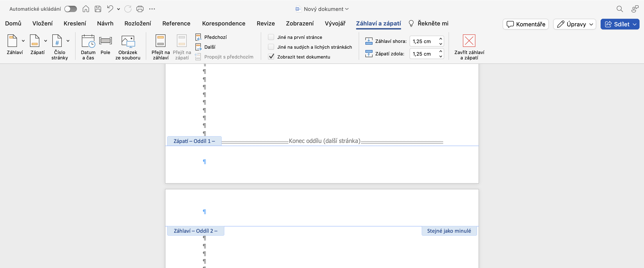Toggle Automatické ukládání switch
Viewport: 644px width, 268px height.
pyautogui.click(x=70, y=9)
